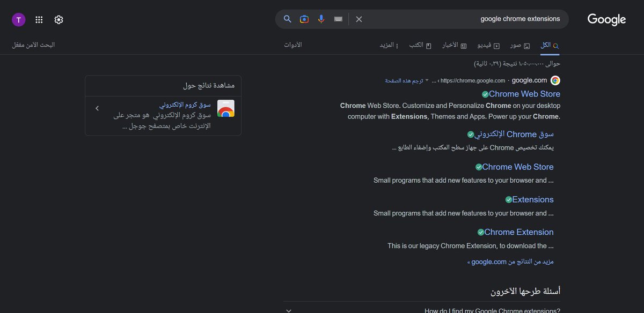This screenshot has height=313, width=644.
Task: Open the on-screen keyboard input tool
Action: click(338, 19)
